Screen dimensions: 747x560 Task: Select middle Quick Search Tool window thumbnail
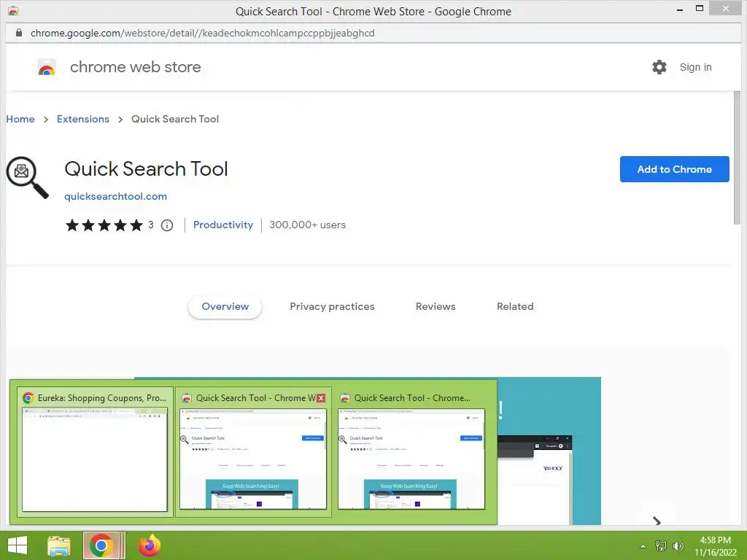pos(253,452)
